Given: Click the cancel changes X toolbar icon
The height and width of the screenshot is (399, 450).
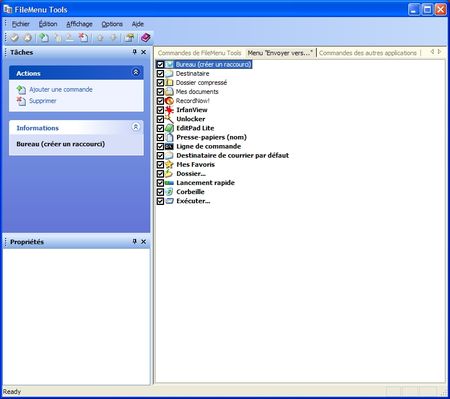Looking at the screenshot, I should 28,38.
